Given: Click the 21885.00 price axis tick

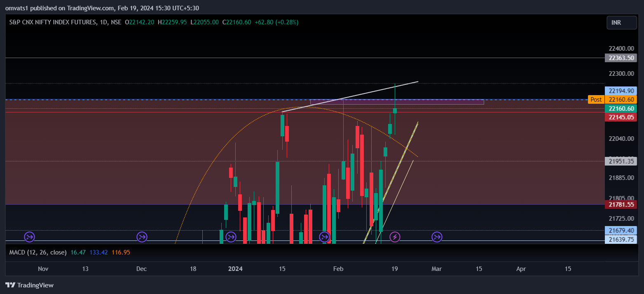Looking at the screenshot, I should pos(621,177).
